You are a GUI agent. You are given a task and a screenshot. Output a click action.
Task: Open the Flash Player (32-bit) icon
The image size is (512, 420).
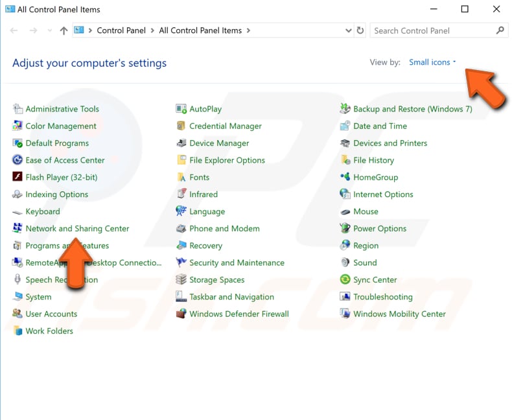tap(17, 177)
